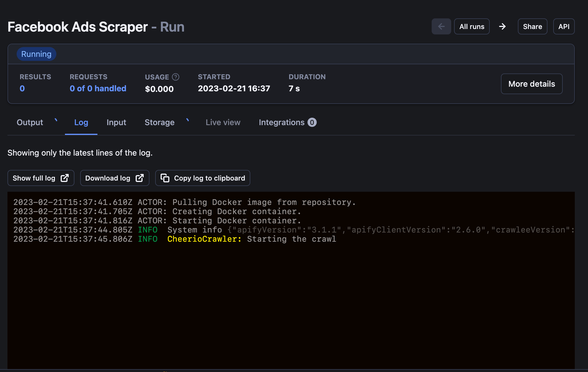Viewport: 588px width, 372px height.
Task: Click the Running status badge
Action: (36, 54)
